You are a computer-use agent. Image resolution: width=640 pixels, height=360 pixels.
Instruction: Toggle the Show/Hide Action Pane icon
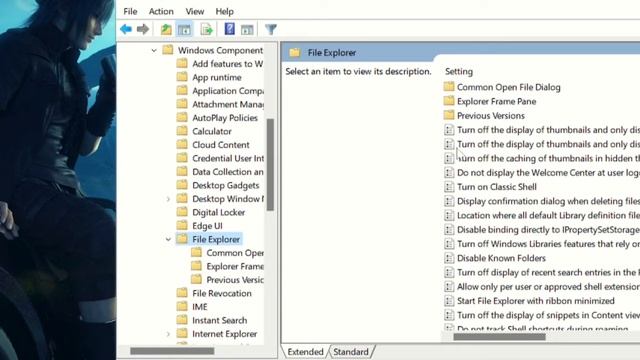point(247,29)
